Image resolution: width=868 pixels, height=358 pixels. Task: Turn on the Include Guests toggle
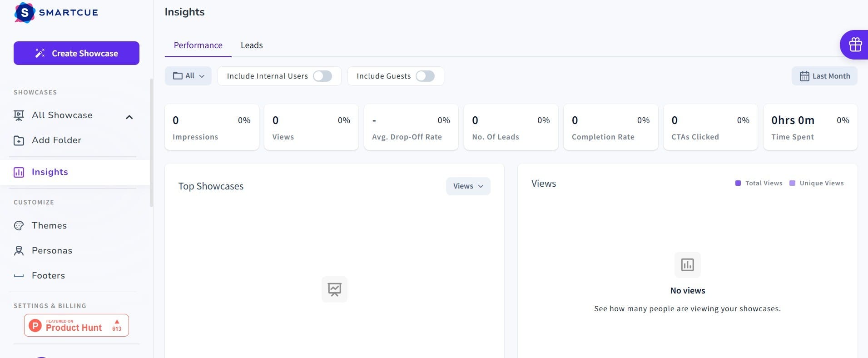[x=425, y=76]
